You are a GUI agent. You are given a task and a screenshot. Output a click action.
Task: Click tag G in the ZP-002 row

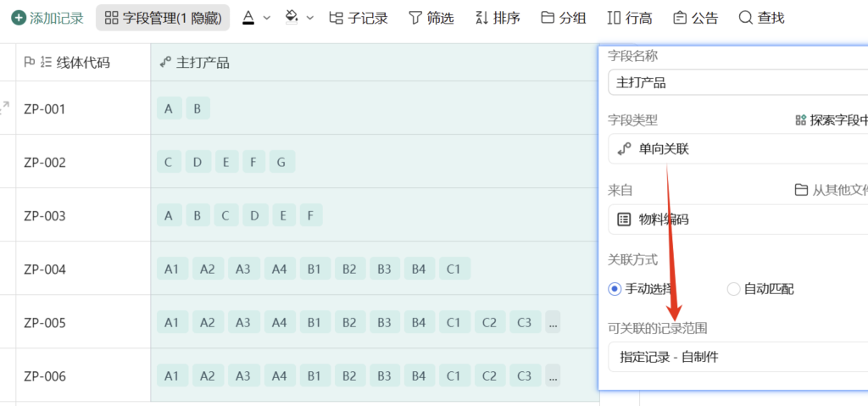click(x=281, y=162)
